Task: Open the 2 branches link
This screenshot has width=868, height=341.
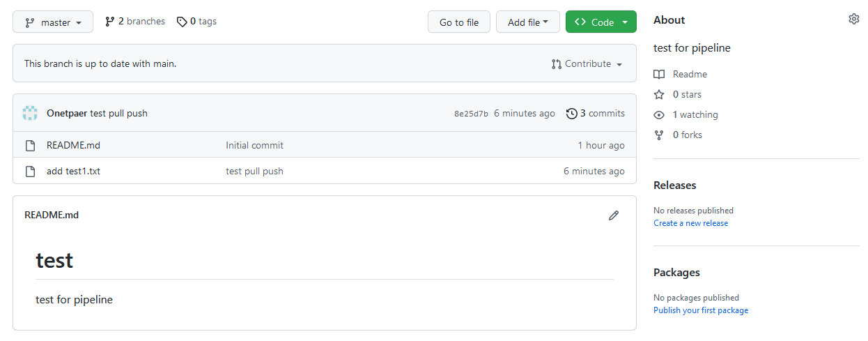Action: tap(135, 22)
